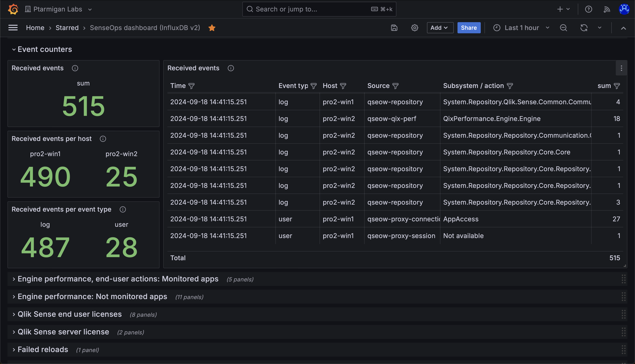Show info for Received events per host
The width and height of the screenshot is (635, 364).
(103, 139)
